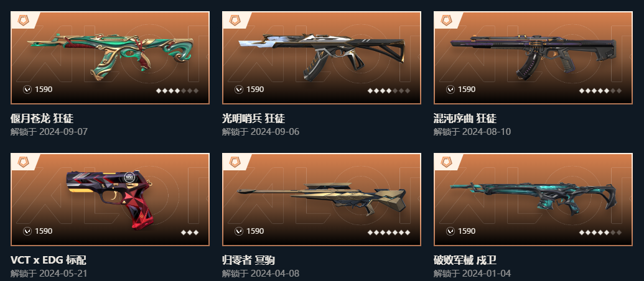The image size is (644, 281).
Task: Click the 1590 price on 光明哨兵 card
Action: click(255, 90)
